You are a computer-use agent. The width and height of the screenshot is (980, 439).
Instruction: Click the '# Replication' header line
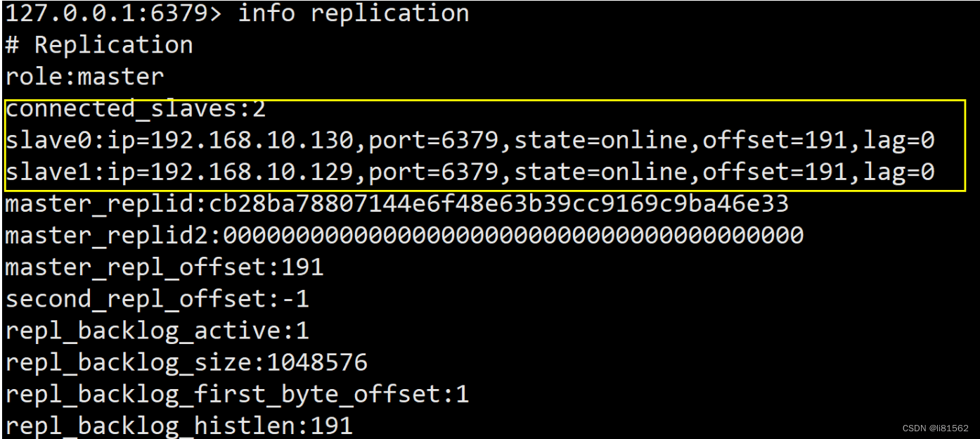coord(99,45)
